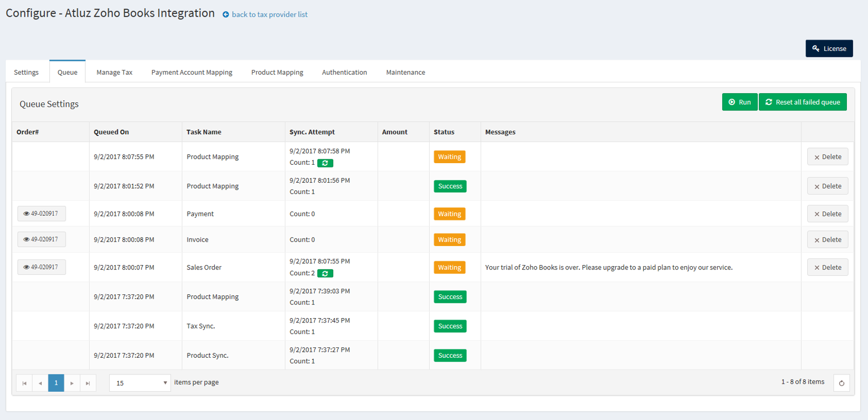Image resolution: width=868 pixels, height=420 pixels.
Task: Retry sync icon for 8:07:58 PM Product Mapping
Action: (325, 163)
